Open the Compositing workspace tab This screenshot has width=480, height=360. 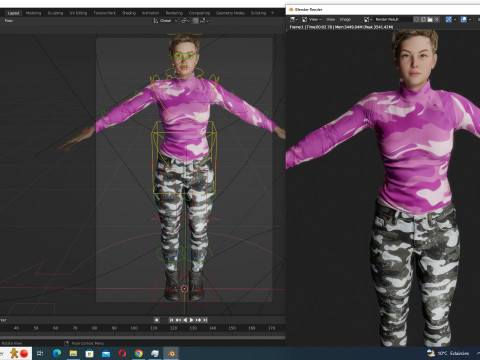coord(199,13)
